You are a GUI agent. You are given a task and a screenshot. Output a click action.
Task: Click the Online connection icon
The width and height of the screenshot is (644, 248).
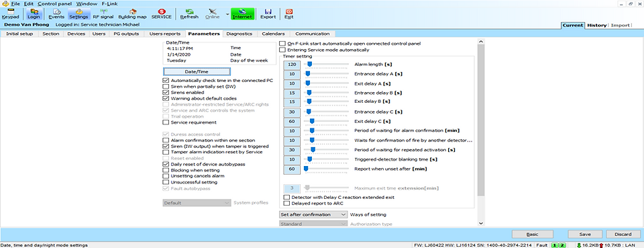(x=213, y=14)
